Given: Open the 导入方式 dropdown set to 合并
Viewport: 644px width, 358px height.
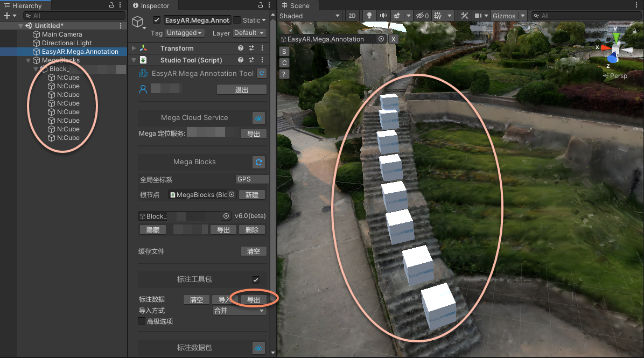Looking at the screenshot, I should (x=239, y=311).
